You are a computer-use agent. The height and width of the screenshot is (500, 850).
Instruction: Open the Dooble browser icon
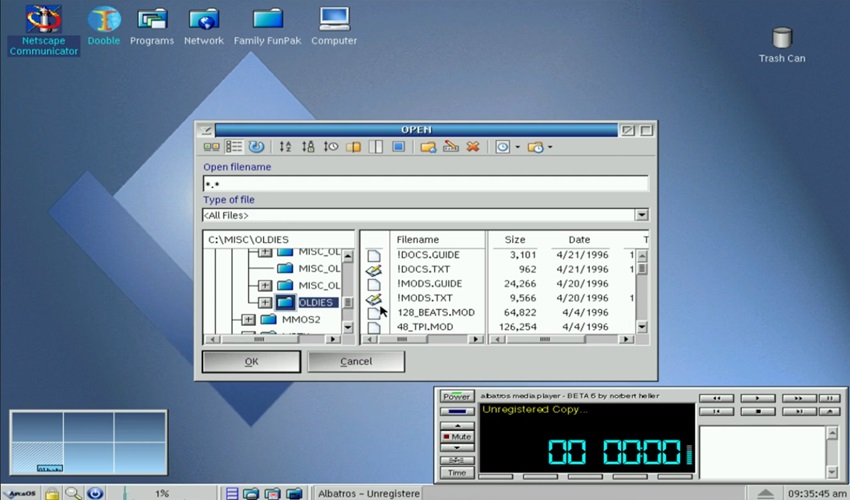click(x=104, y=26)
